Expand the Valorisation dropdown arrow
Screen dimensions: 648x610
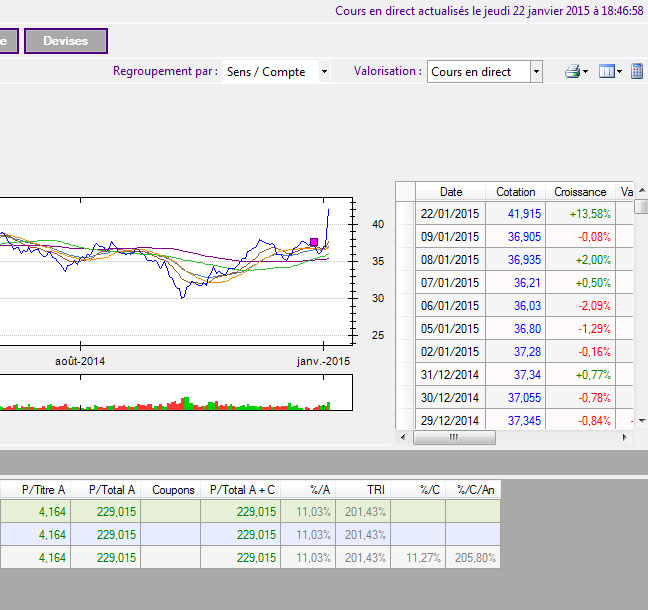[536, 72]
